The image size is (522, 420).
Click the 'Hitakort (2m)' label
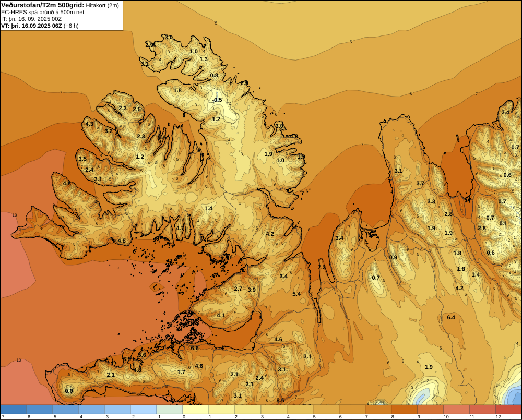click(102, 5)
